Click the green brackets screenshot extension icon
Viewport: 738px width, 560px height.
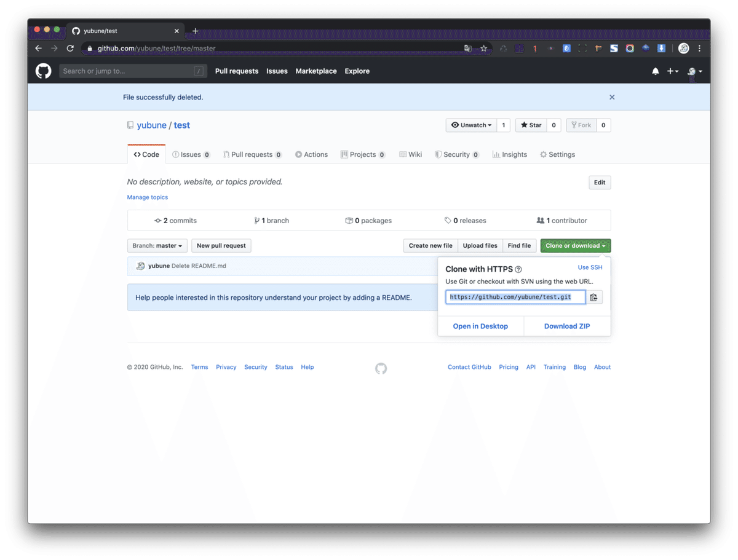pyautogui.click(x=582, y=48)
